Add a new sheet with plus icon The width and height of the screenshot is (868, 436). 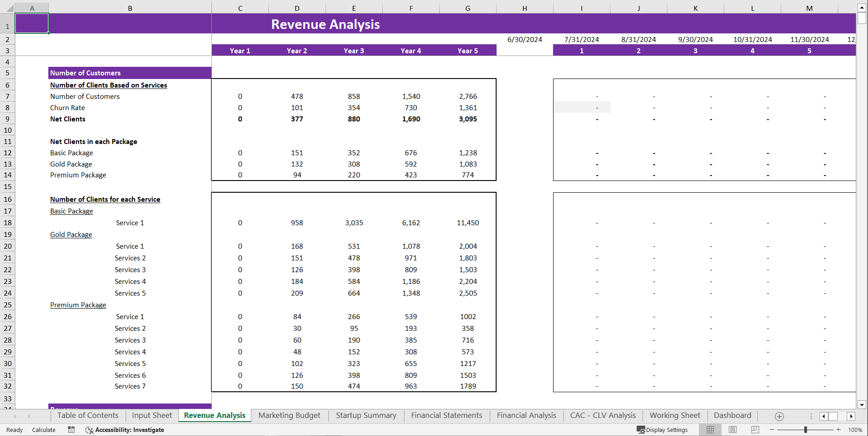click(x=779, y=416)
